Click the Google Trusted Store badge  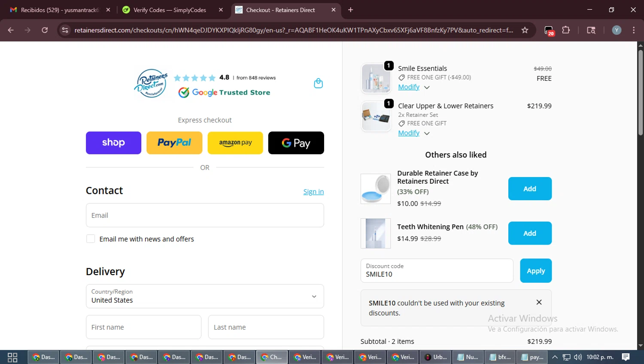point(224,92)
